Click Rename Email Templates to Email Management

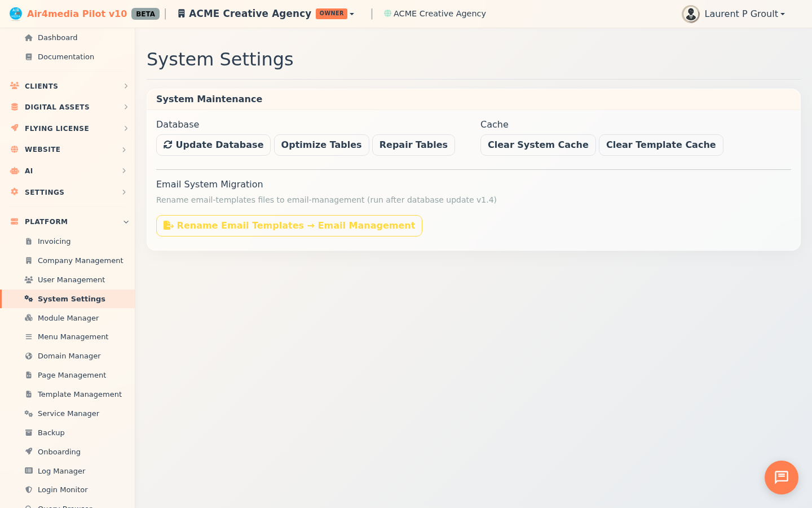coord(289,225)
